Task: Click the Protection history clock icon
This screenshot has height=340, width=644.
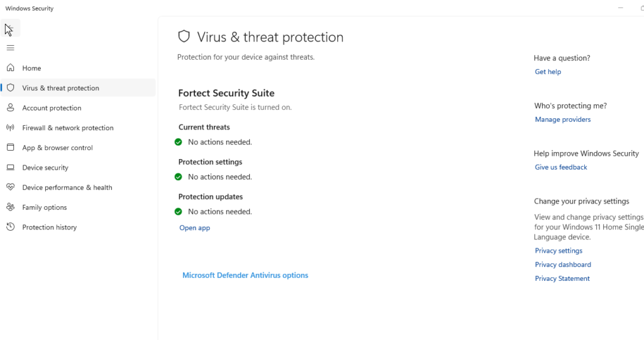Action: coord(10,227)
